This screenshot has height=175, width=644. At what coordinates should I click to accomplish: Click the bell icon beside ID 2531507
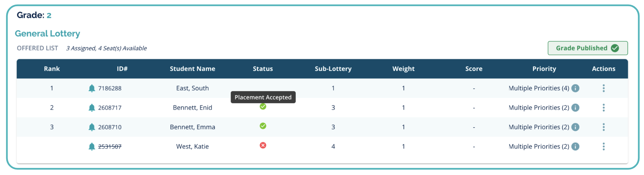(92, 146)
